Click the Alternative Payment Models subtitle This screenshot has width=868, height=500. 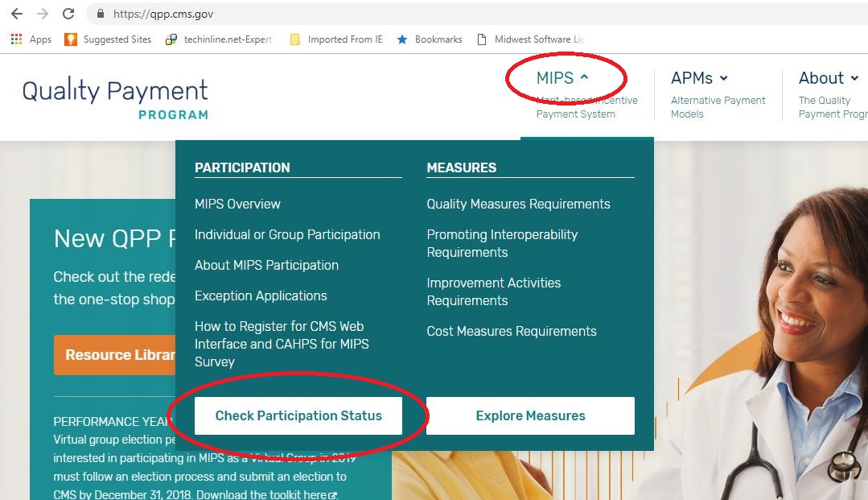pyautogui.click(x=718, y=107)
